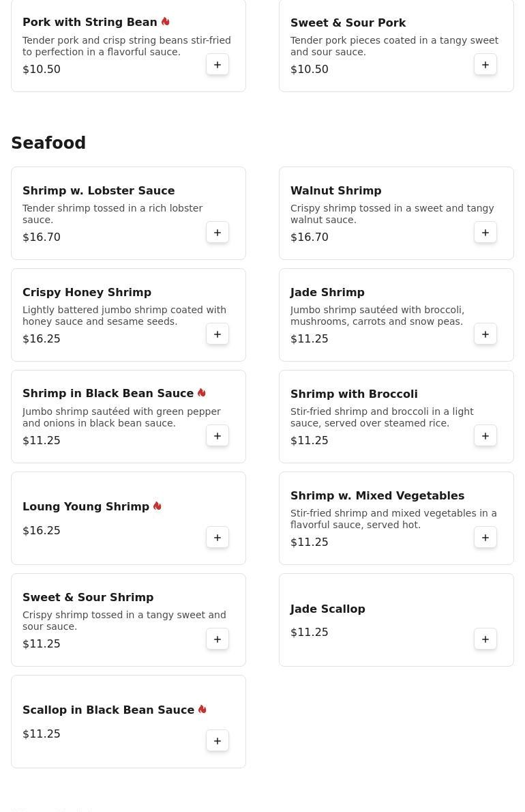The image size is (525, 812).
Task: Add Sweet & Sour Pork to order
Action: pyautogui.click(x=485, y=65)
